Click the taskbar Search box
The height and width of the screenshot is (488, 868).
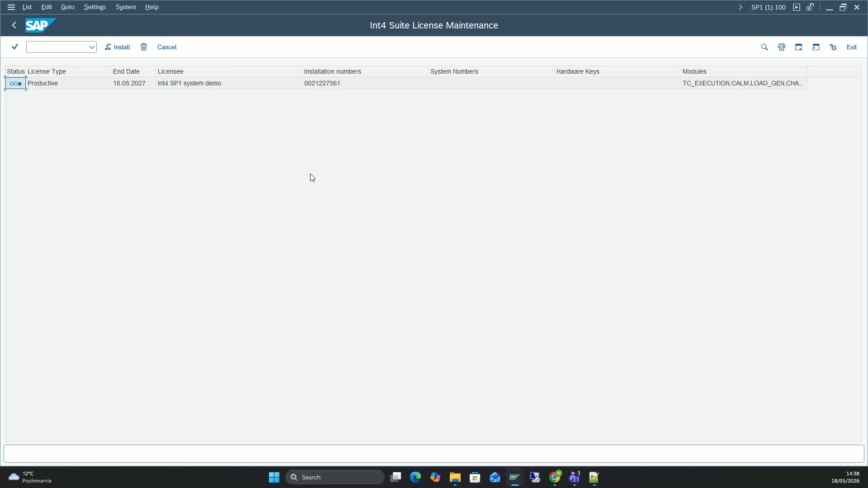tap(335, 477)
